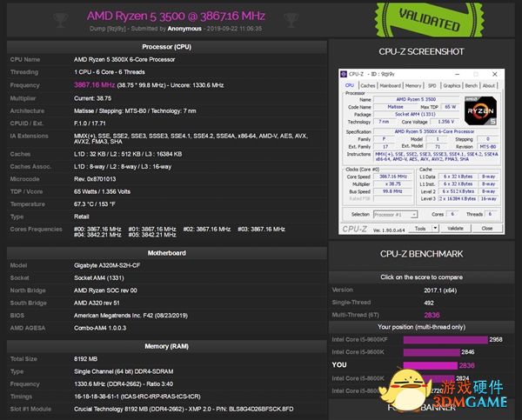Click the Threading value 1 CPU - 6 Core
This screenshot has width=522, height=420.
pyautogui.click(x=110, y=72)
